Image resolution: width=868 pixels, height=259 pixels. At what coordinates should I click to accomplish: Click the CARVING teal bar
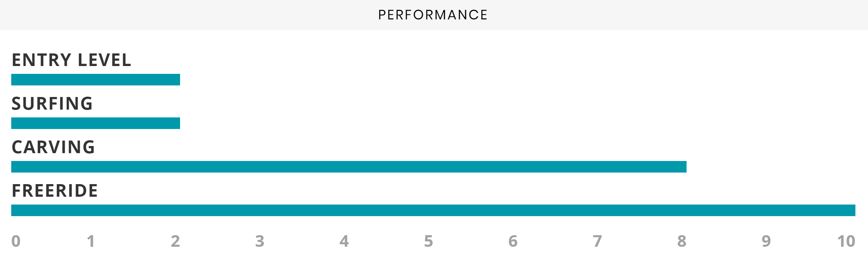[x=349, y=167]
